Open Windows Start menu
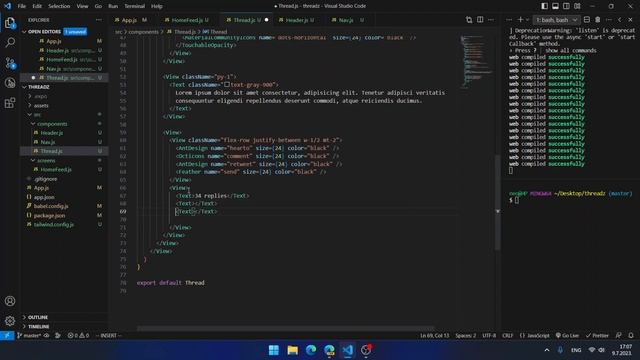This screenshot has width=640, height=360. tap(273, 350)
